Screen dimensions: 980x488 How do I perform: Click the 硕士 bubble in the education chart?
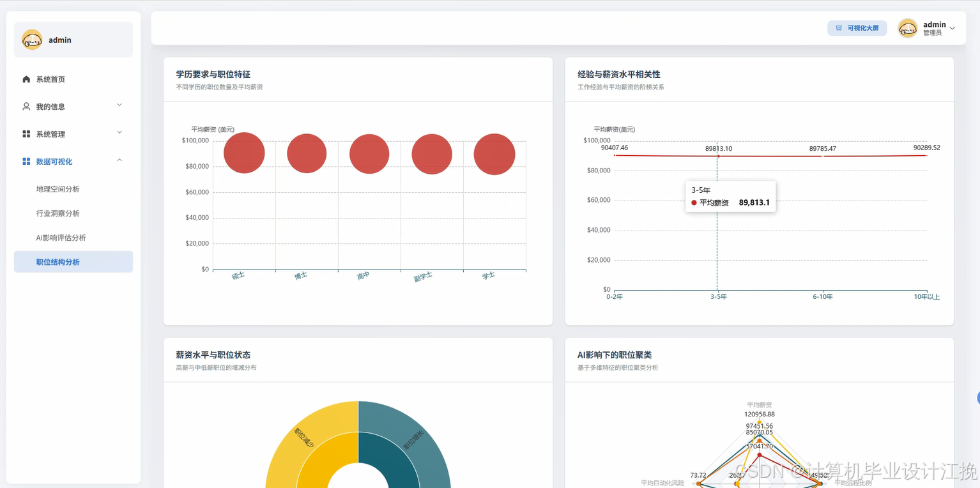(244, 153)
